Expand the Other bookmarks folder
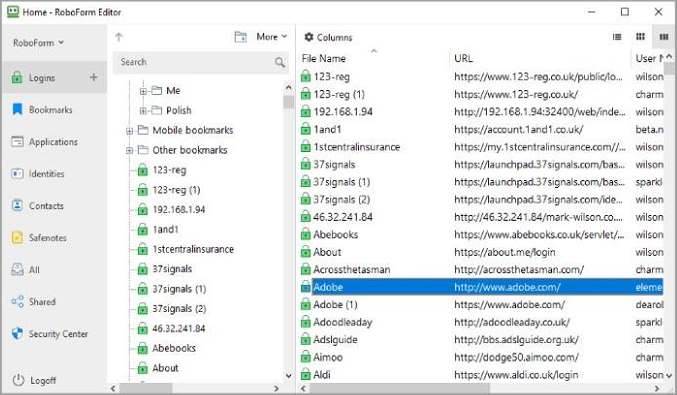The image size is (677, 395). (129, 151)
